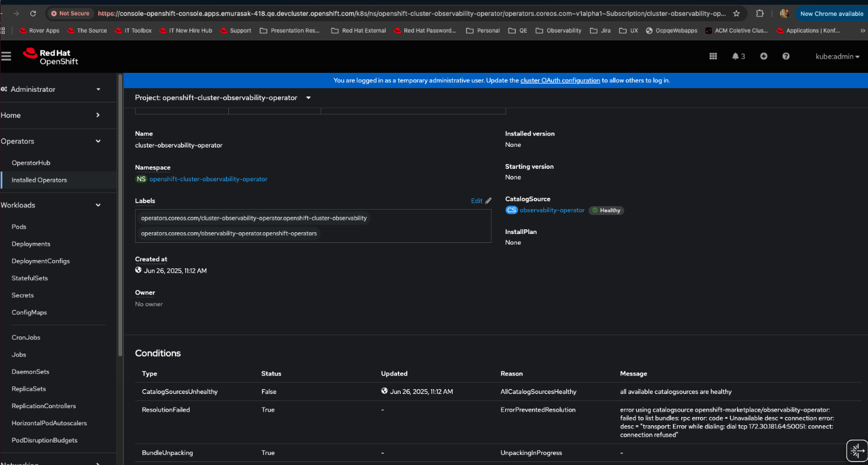Bookmark this page using the star icon
Viewport: 868px width, 465px height.
736,13
